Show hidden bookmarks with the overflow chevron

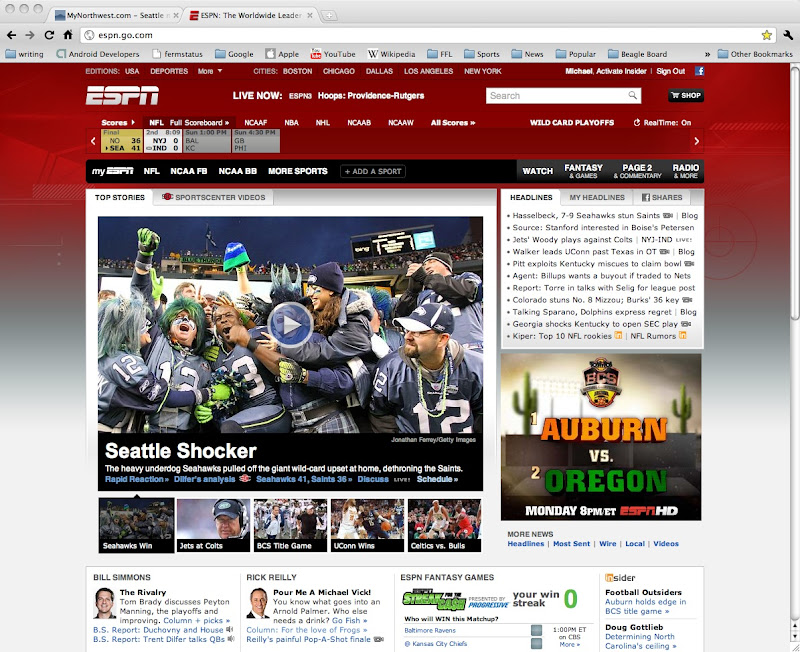(707, 54)
